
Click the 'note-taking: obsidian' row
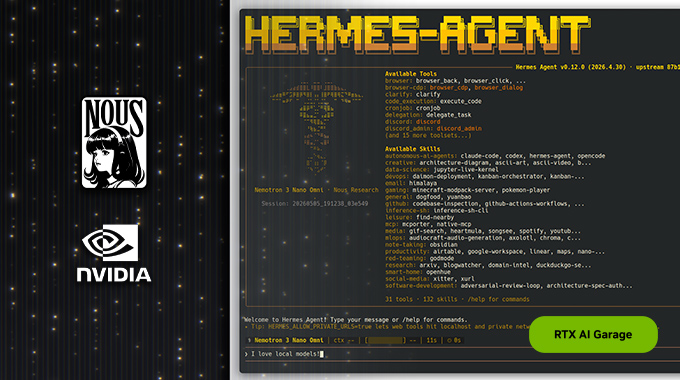[x=421, y=245]
